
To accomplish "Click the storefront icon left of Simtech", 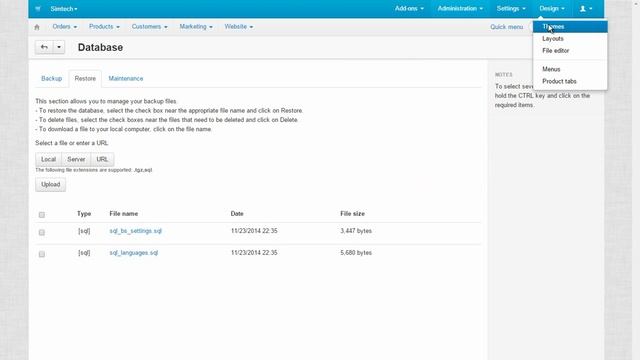I will tap(38, 9).
